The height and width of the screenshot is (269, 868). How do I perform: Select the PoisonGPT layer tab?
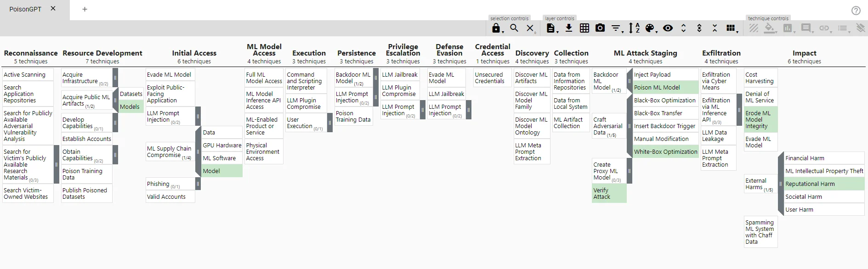25,9
